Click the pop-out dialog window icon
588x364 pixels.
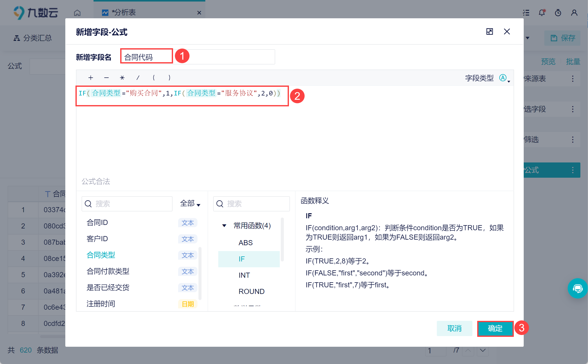pyautogui.click(x=489, y=32)
